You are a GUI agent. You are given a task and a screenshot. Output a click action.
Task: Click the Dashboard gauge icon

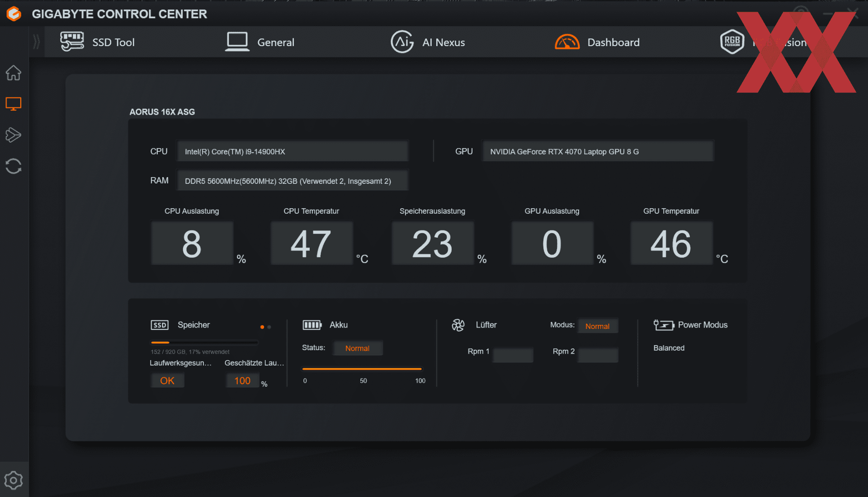[x=567, y=42]
